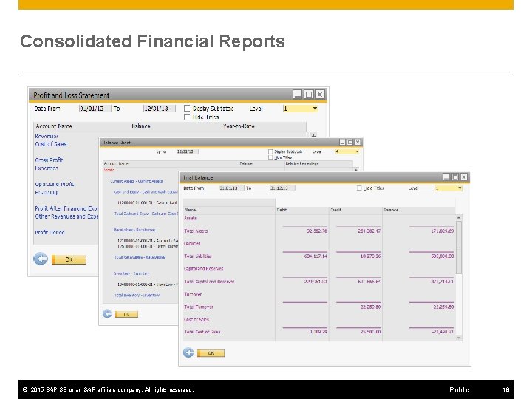Screen dimensions: 532x399
Task: Open Level dropdown in Trial Balance window
Action: 460,188
